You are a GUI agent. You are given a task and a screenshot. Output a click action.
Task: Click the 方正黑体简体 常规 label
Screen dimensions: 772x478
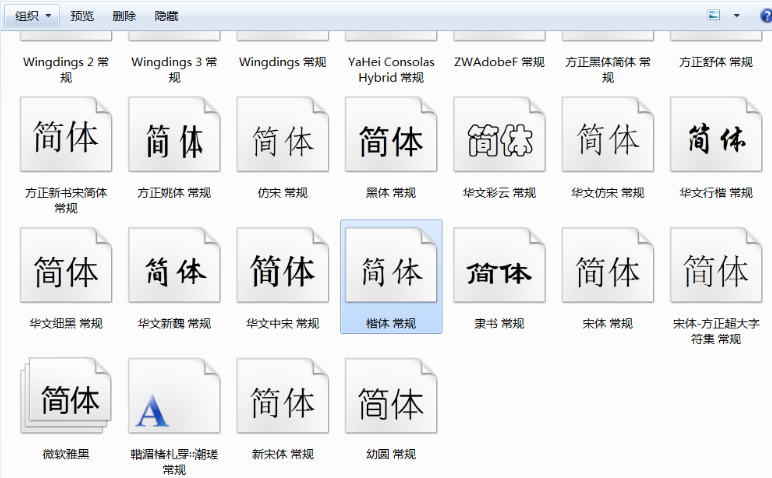pyautogui.click(x=608, y=69)
